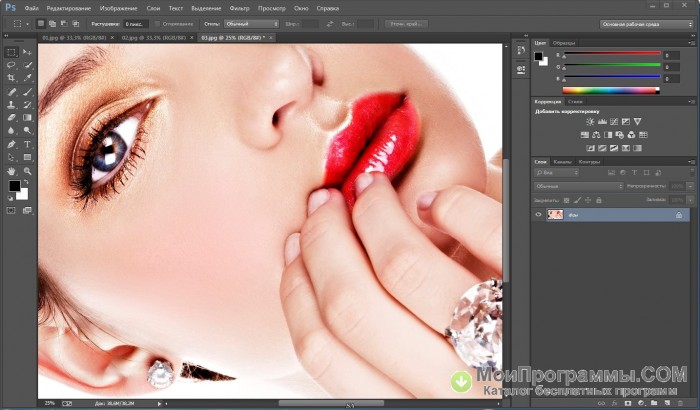Select the Zoom tool in the toolbox

click(x=26, y=171)
